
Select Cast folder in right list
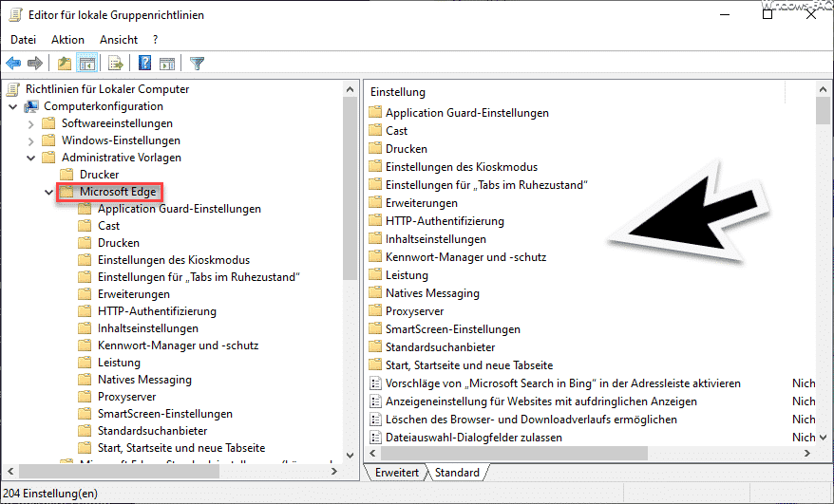(396, 131)
